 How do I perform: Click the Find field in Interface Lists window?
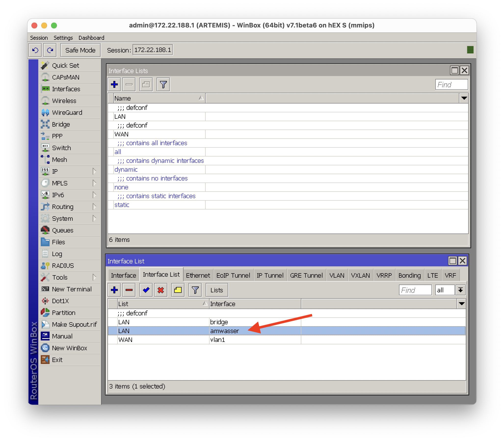(451, 85)
